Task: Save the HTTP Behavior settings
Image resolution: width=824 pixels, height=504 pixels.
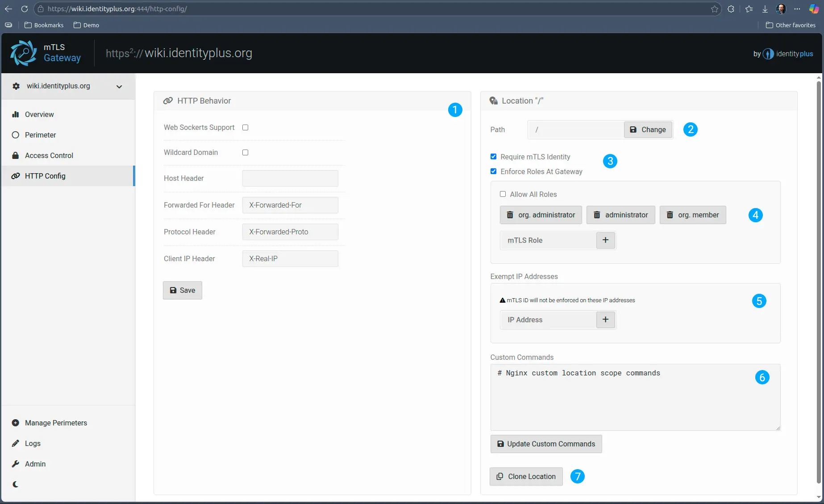Action: click(182, 290)
